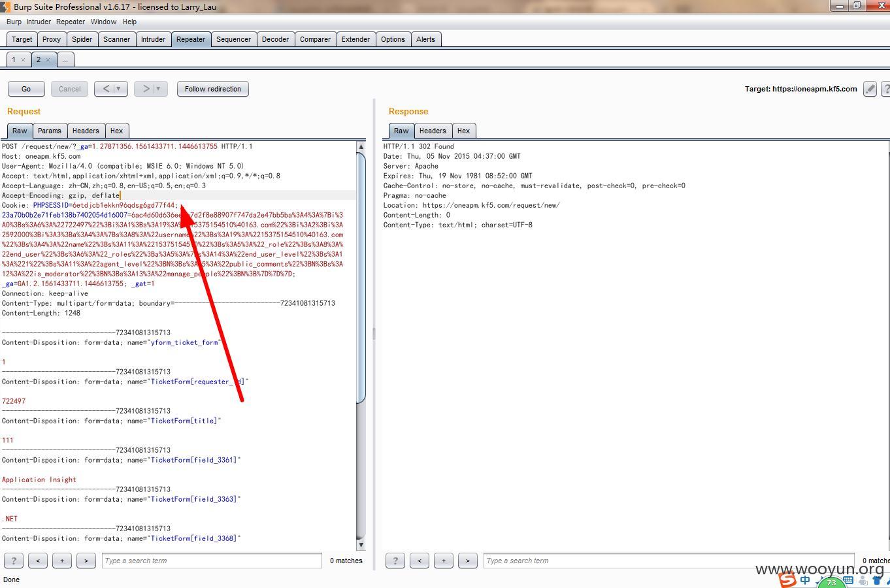Switch to the Target tab
This screenshot has width=890, height=588.
22,39
